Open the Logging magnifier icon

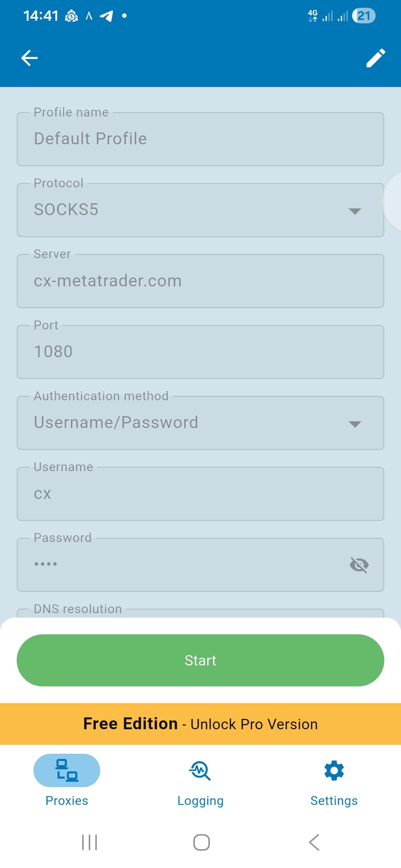pos(200,770)
